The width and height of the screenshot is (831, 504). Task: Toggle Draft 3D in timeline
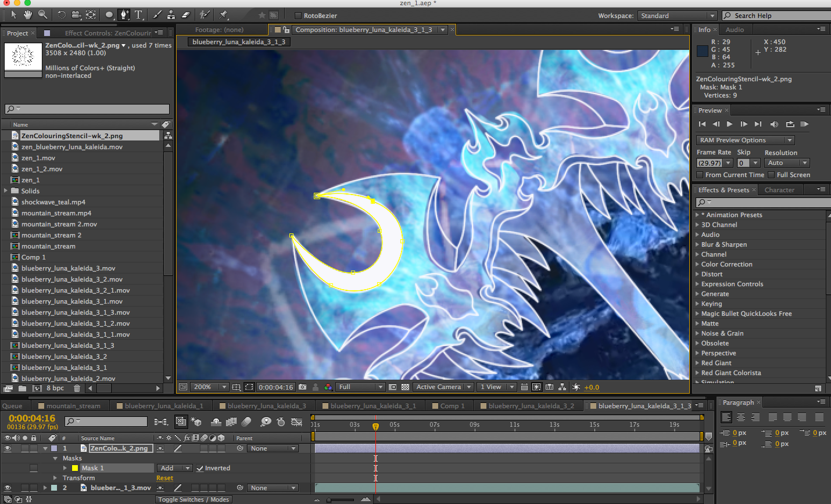point(196,422)
